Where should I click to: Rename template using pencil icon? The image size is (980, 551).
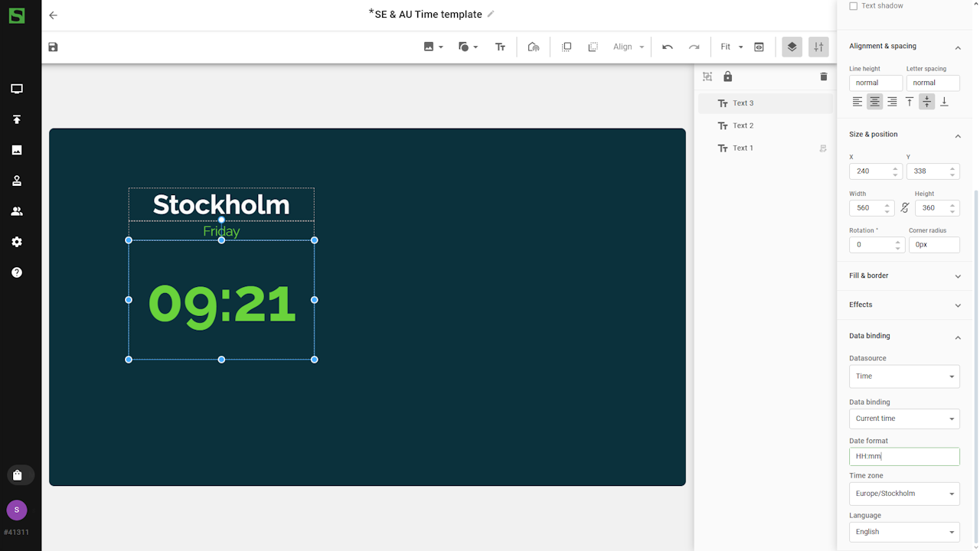(491, 14)
